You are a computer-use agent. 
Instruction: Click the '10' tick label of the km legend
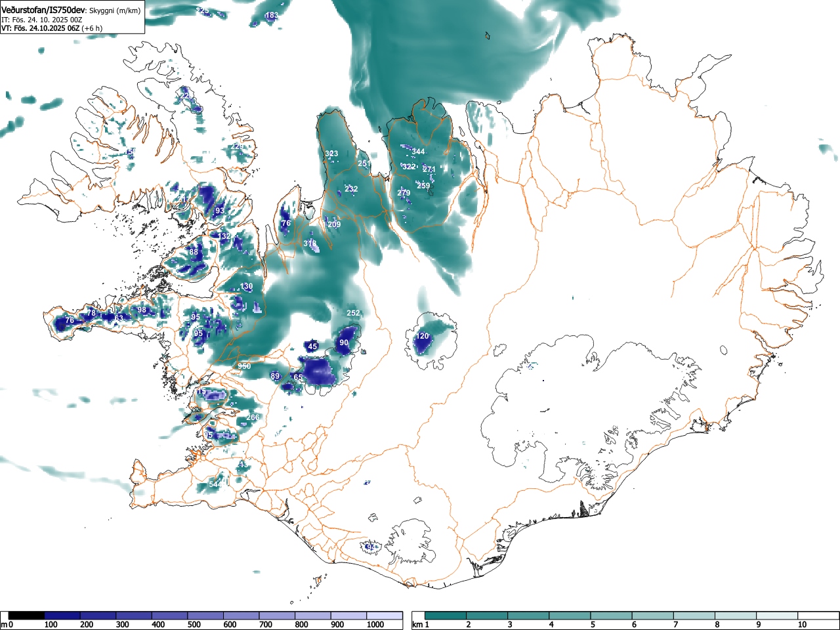coord(802,625)
